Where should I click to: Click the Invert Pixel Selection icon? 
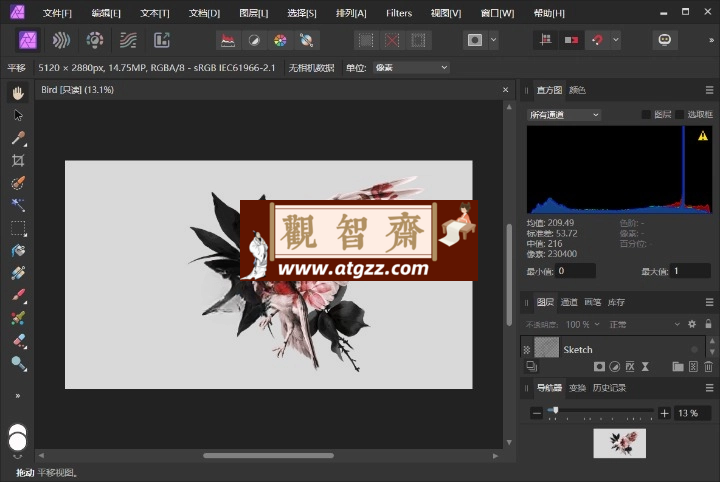coord(418,40)
